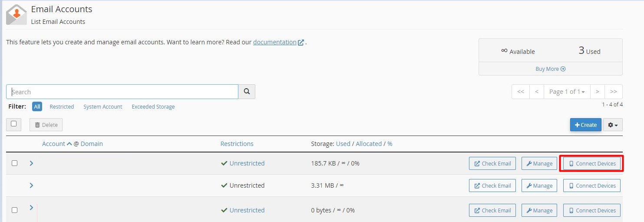Go to the next page arrow
The height and width of the screenshot is (222, 644).
(597, 92)
